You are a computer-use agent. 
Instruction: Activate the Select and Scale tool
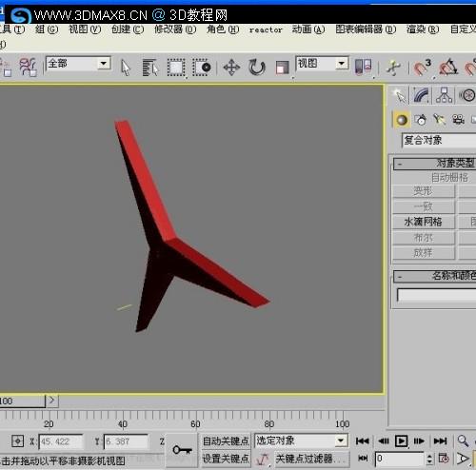point(282,68)
